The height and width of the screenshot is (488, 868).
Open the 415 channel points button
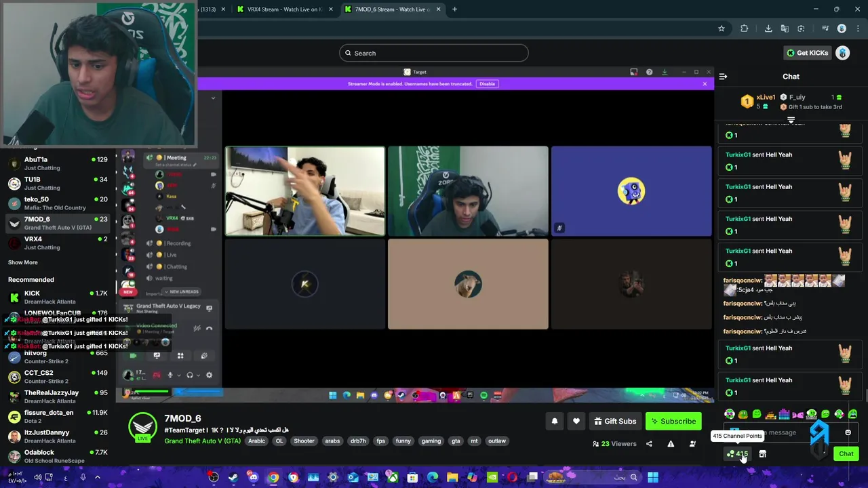(x=737, y=453)
